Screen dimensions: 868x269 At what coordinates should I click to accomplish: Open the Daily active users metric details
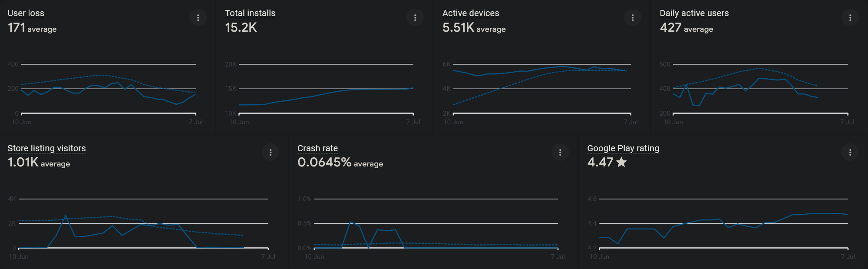[693, 13]
